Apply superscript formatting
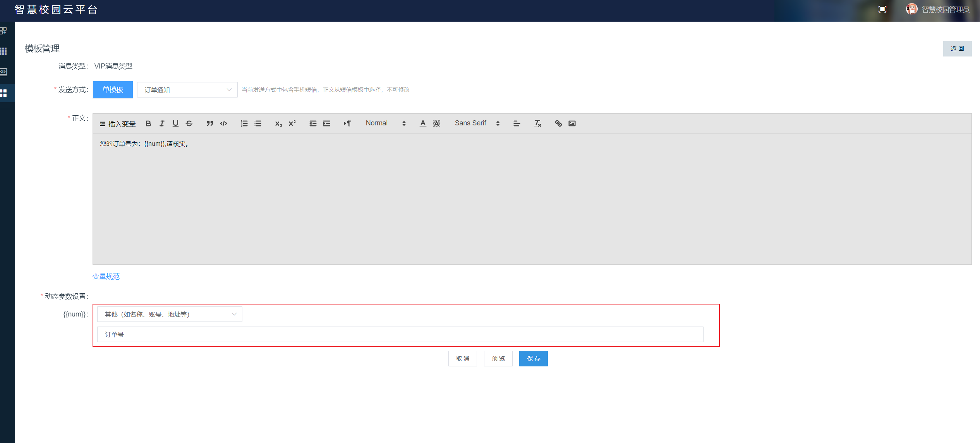This screenshot has width=980, height=443. click(x=292, y=123)
